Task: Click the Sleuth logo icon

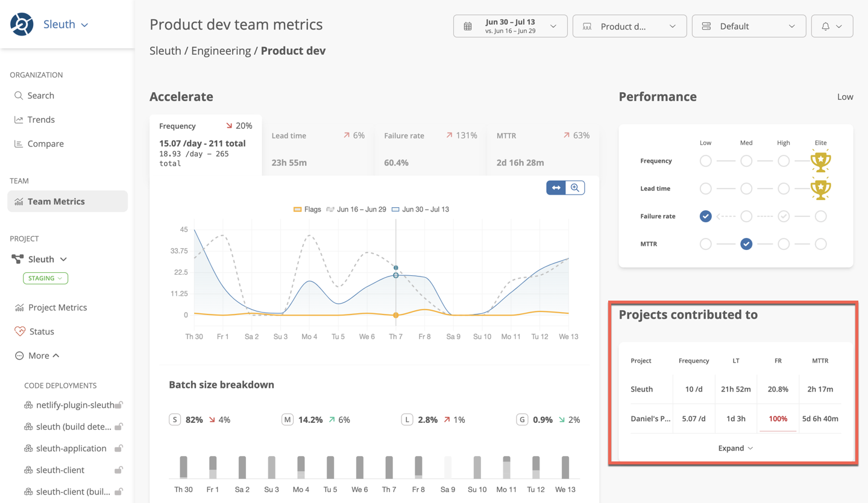Action: 22,24
